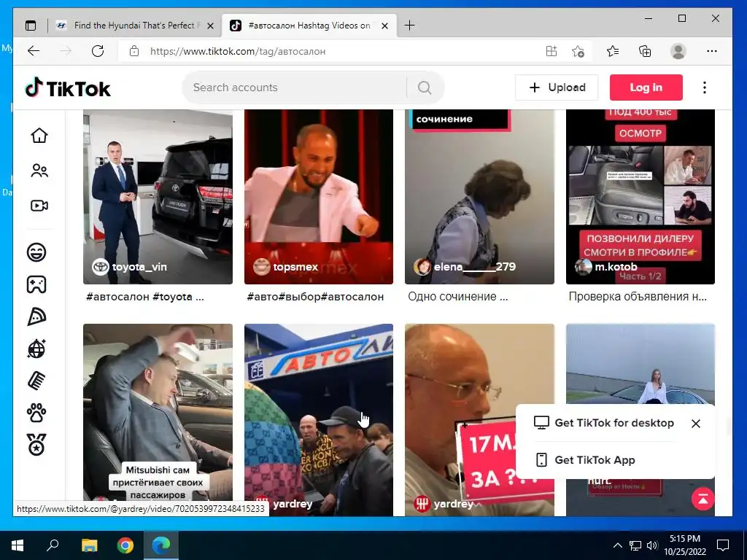Click the taskbar clock showing 5:15 PM
Screen dimensions: 747x560
click(x=684, y=545)
